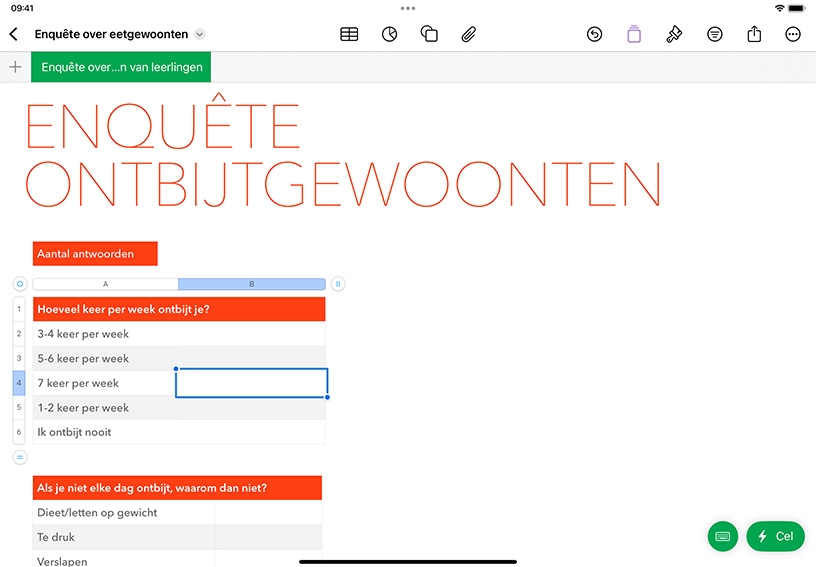Tap the battery status icon

click(797, 8)
